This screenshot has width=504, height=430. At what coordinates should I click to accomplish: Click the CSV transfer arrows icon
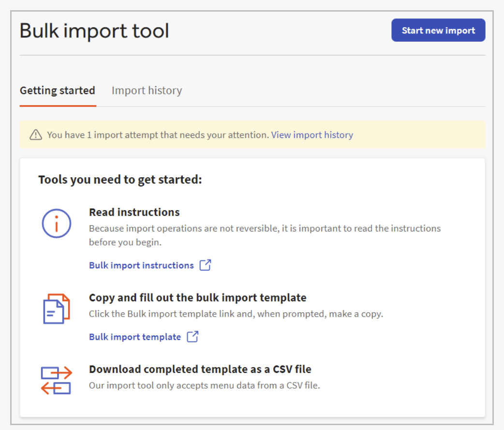pyautogui.click(x=56, y=380)
